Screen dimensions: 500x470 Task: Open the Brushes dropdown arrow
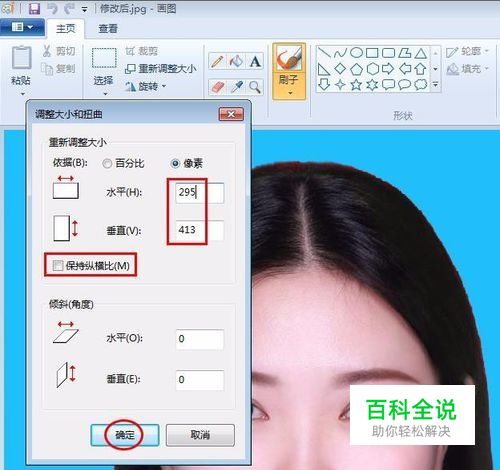[x=290, y=93]
